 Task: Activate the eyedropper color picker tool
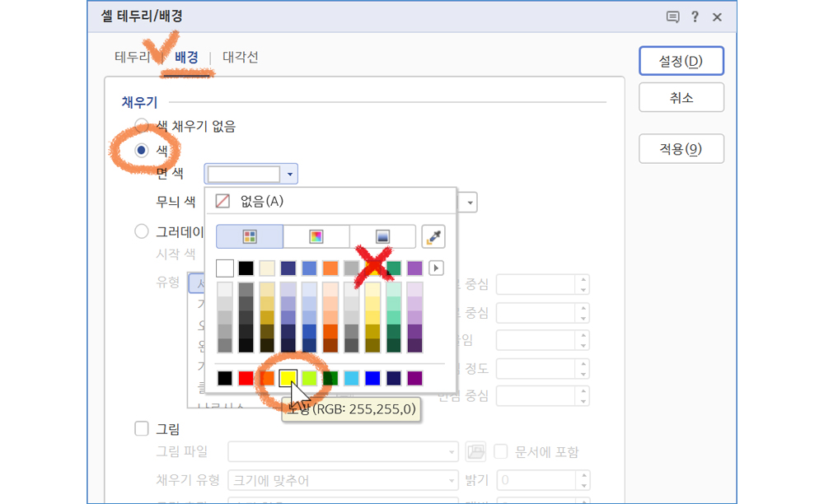433,236
